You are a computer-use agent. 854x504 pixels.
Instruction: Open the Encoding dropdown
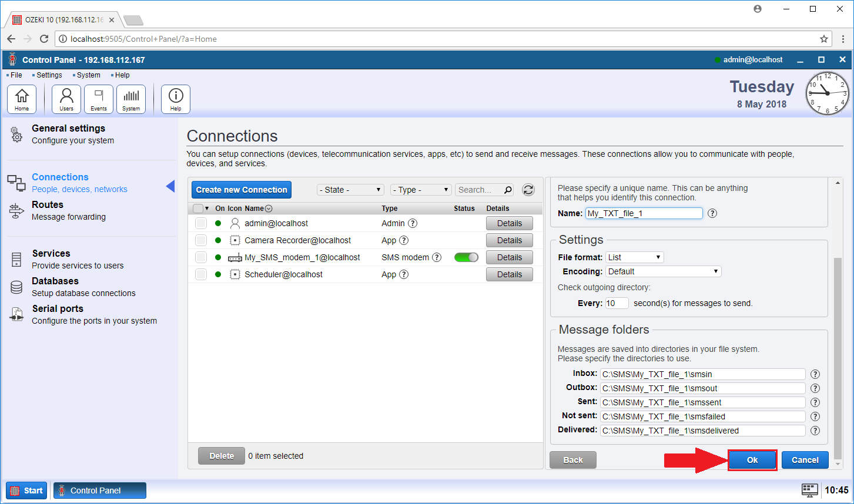663,271
